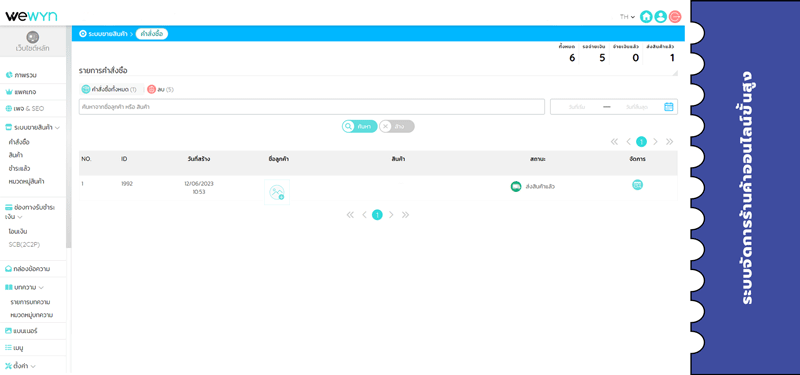Select หมวดหมู่บทความ in the sidebar

[x=32, y=315]
